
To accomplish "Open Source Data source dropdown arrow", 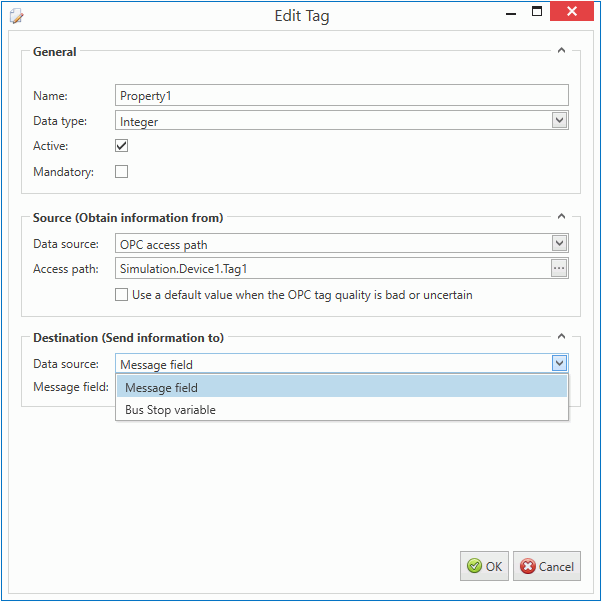I will point(559,243).
